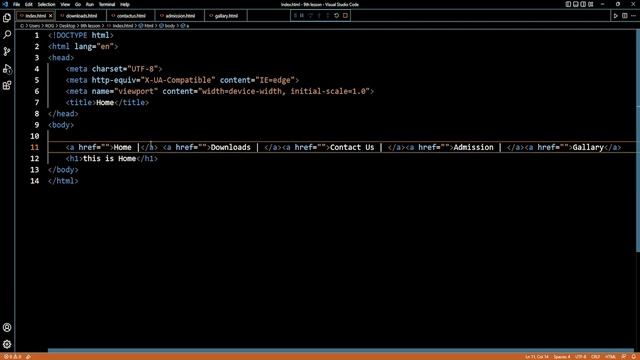This screenshot has width=640, height=360.
Task: Click the 'Contact Us' text on line 11
Action: [x=352, y=147]
